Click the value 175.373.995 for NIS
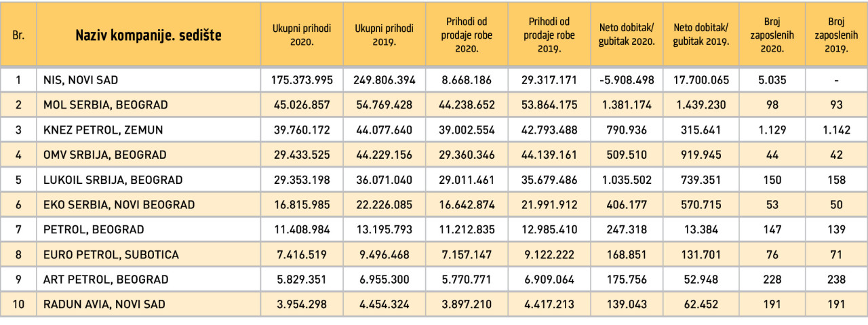Screen dimensions: 868x325 point(302,80)
